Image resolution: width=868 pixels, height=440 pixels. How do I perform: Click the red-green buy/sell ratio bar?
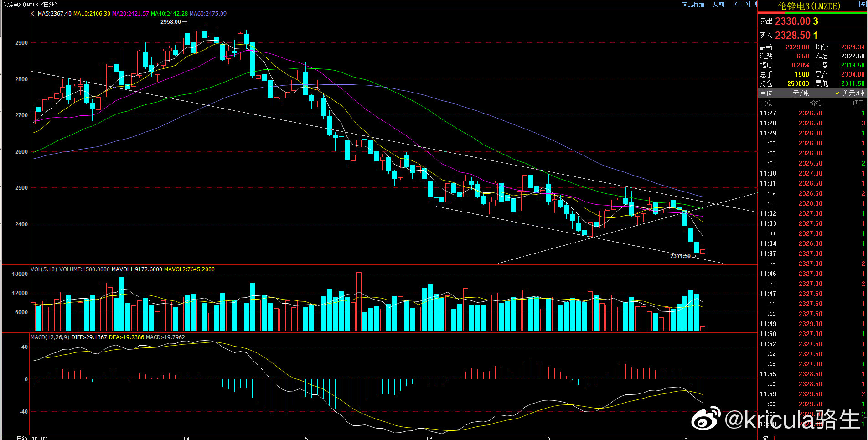[x=812, y=13]
